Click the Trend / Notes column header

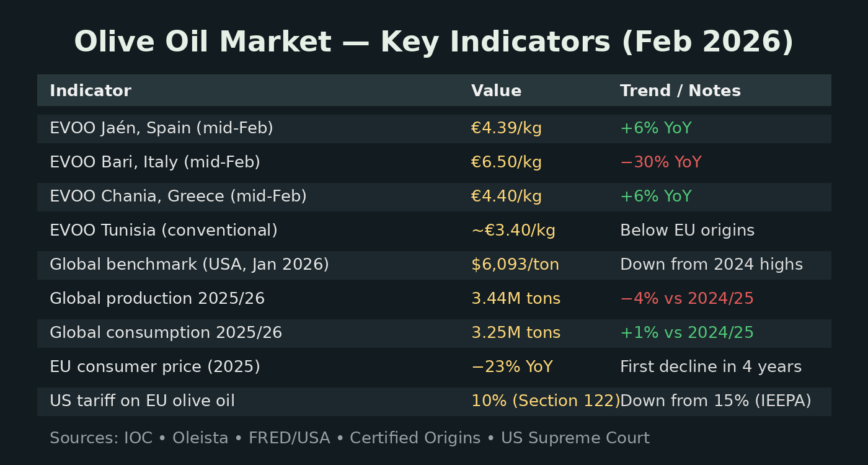pos(680,91)
